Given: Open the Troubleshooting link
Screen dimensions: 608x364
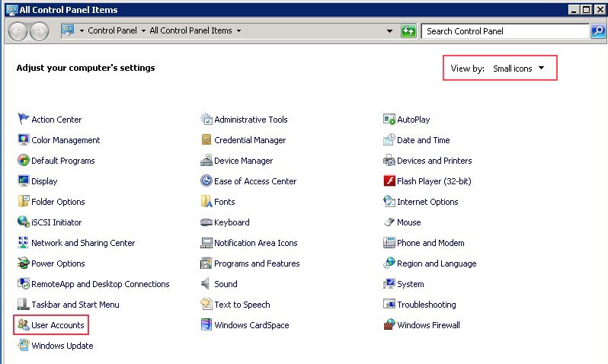Looking at the screenshot, I should [x=426, y=305].
